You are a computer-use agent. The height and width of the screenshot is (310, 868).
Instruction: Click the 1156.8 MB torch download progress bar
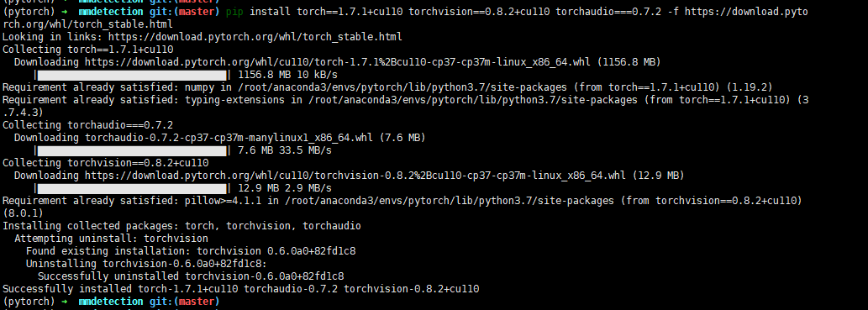pyautogui.click(x=133, y=75)
